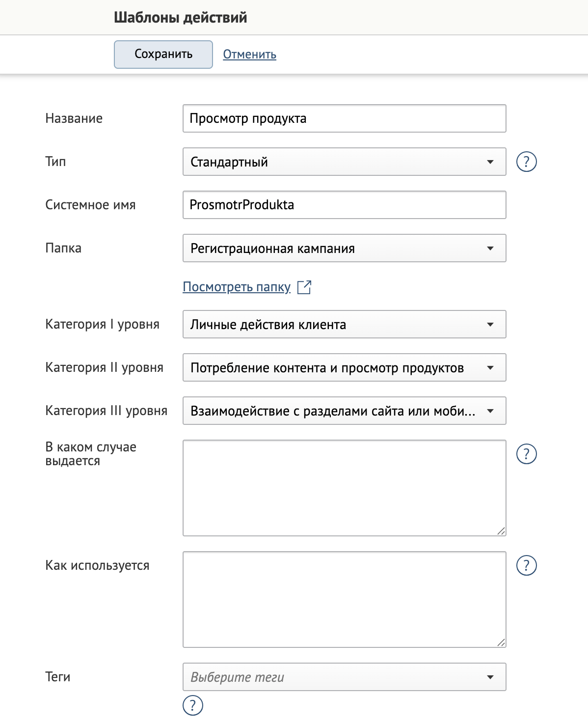Follow the Посмотреть папку link

[x=236, y=286]
